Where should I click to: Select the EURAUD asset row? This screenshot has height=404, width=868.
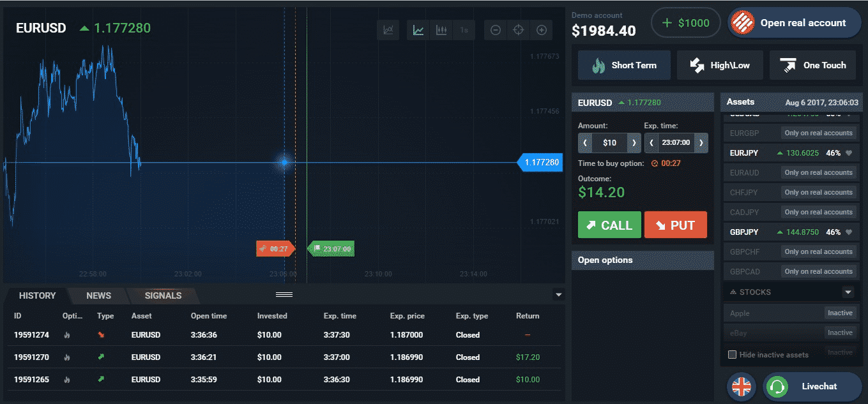coord(791,172)
